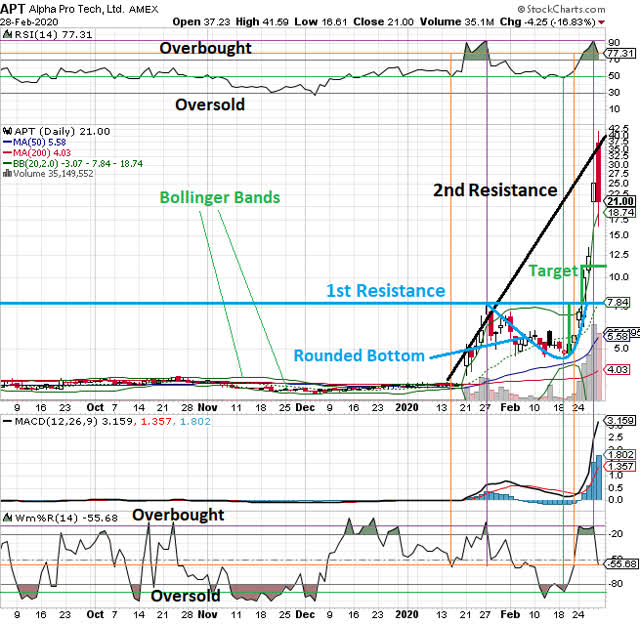
Task: Click the Chg -4.25 (-16.83%) value
Action: (x=548, y=22)
